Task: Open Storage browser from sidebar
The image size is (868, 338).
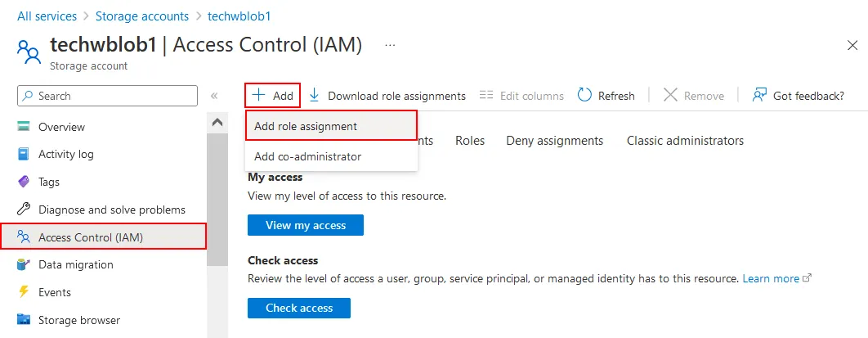Action: 78,320
